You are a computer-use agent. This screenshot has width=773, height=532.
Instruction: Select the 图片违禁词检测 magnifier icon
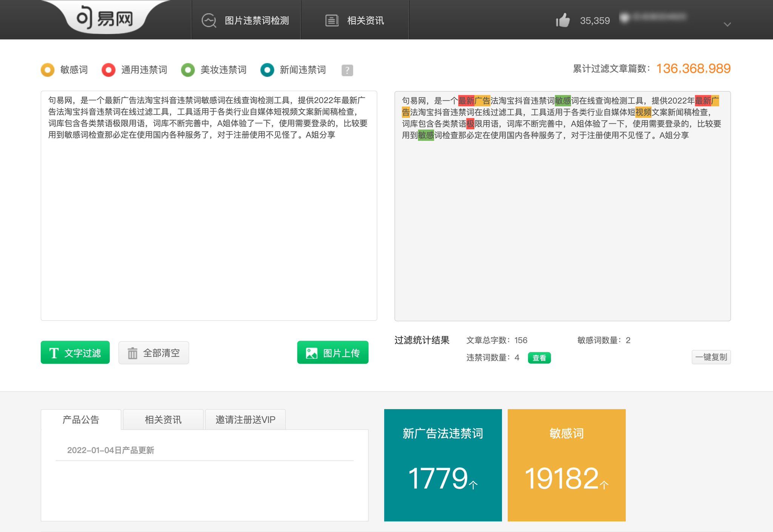coord(209,20)
